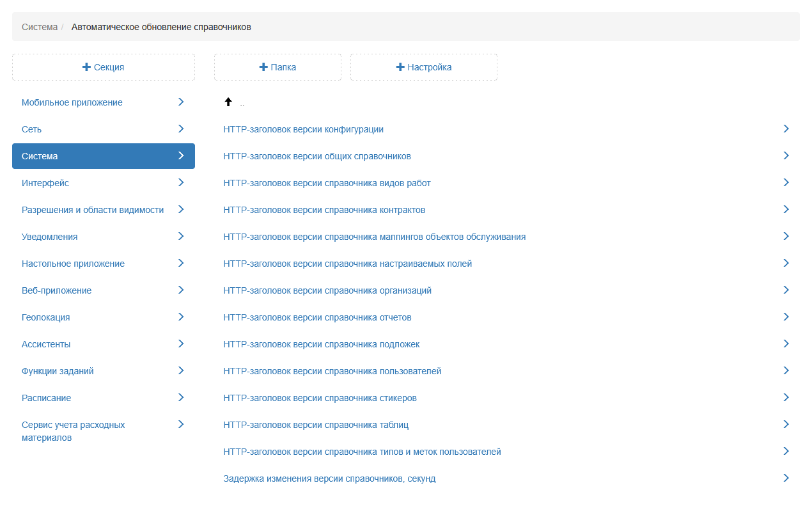Click chevron next to Мобильное приложение
Viewport: 812px width, 506px height.
[181, 102]
